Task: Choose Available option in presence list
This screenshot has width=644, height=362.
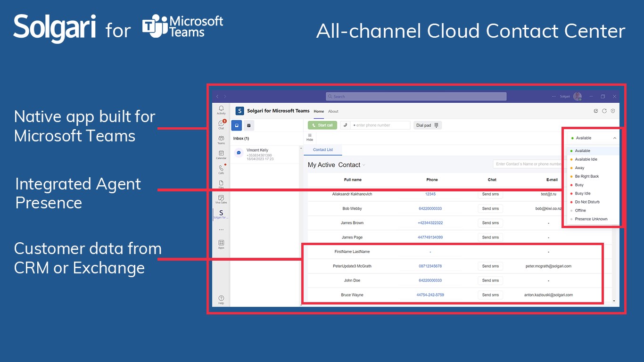Action: (593, 151)
